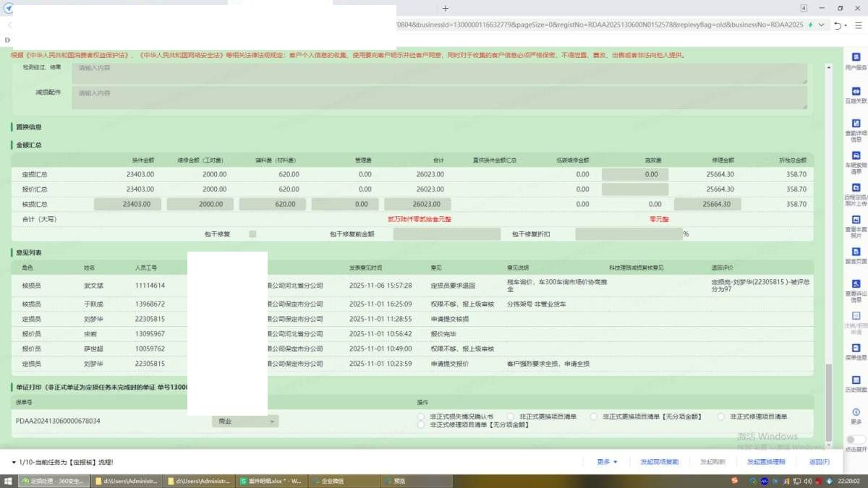Click the 退回(F) button
Image resolution: width=868 pixels, height=488 pixels.
pos(819,462)
